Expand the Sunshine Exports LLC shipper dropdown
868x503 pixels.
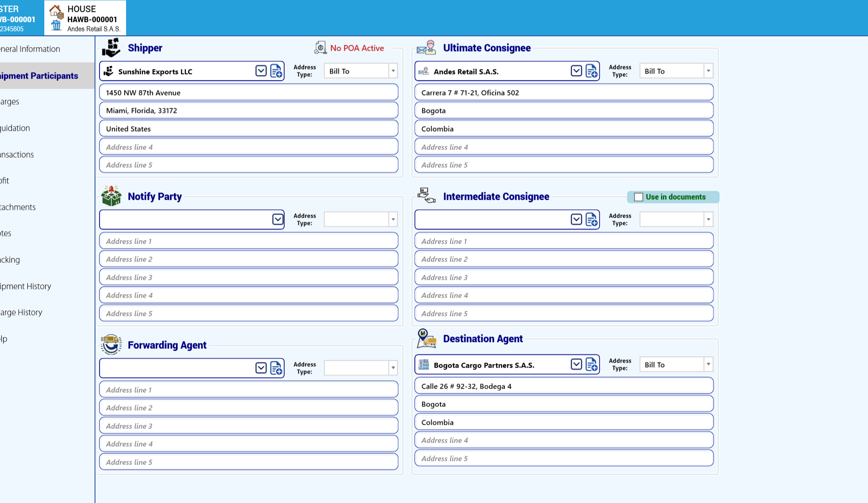(261, 71)
